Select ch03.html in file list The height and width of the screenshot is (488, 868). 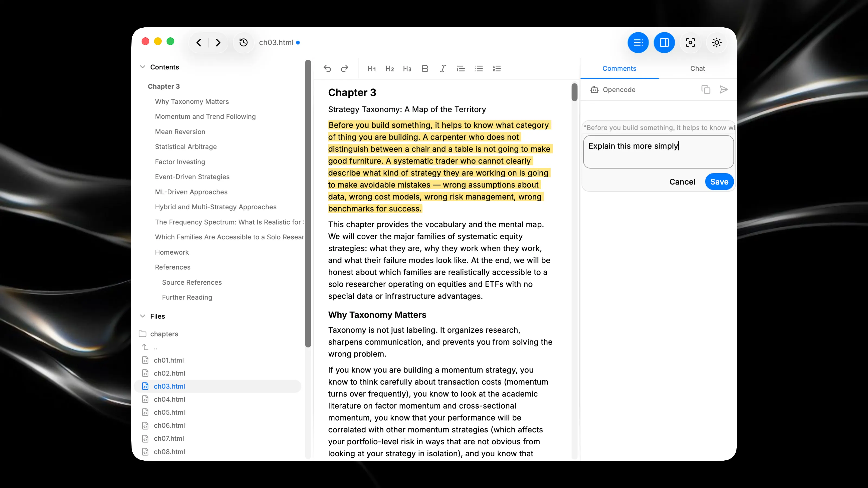tap(217, 386)
